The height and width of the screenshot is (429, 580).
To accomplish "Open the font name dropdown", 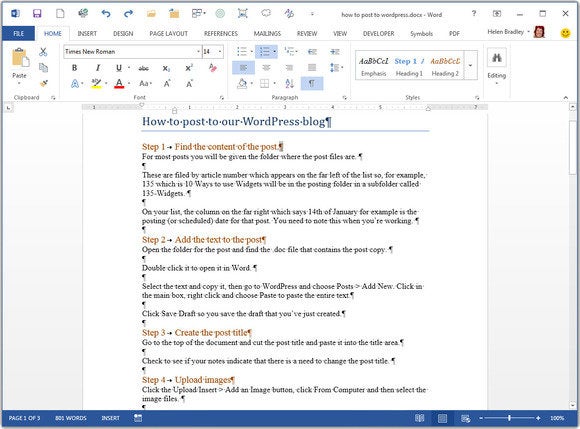I will point(198,52).
